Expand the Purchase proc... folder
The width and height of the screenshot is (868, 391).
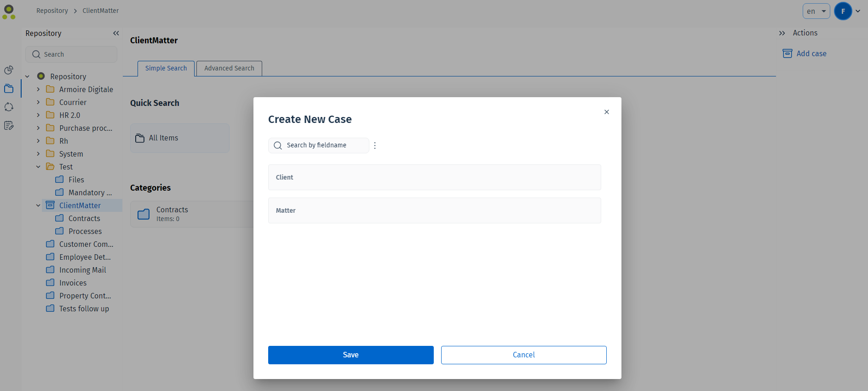tap(38, 128)
